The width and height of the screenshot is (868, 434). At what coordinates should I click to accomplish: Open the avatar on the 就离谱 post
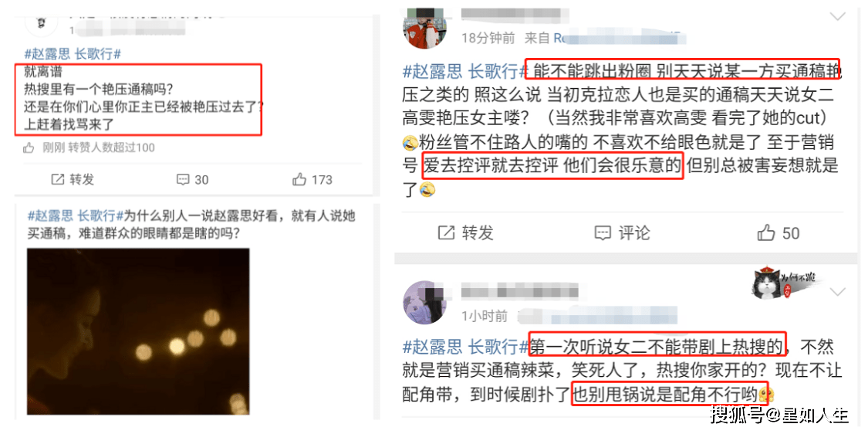[39, 22]
